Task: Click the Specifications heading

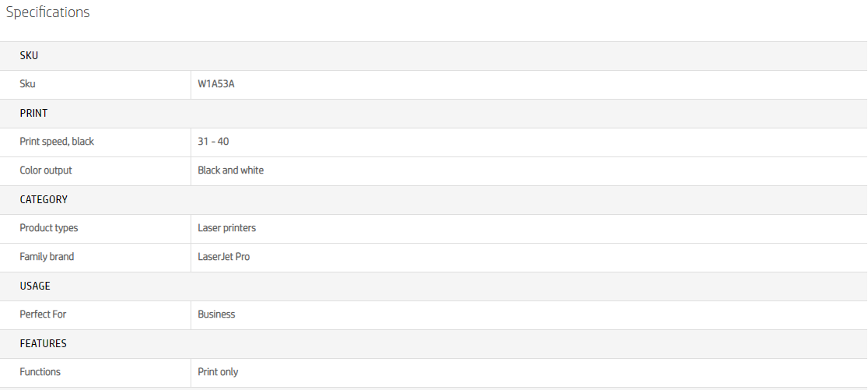Action: [x=48, y=12]
